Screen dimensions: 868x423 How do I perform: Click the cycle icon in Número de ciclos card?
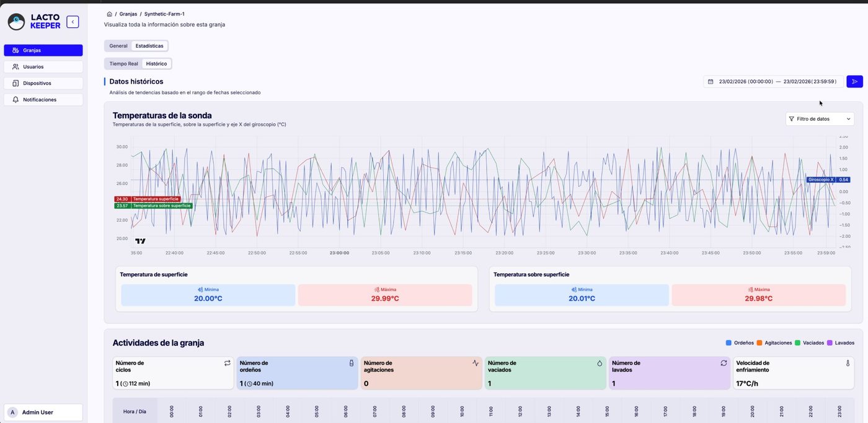(x=227, y=364)
